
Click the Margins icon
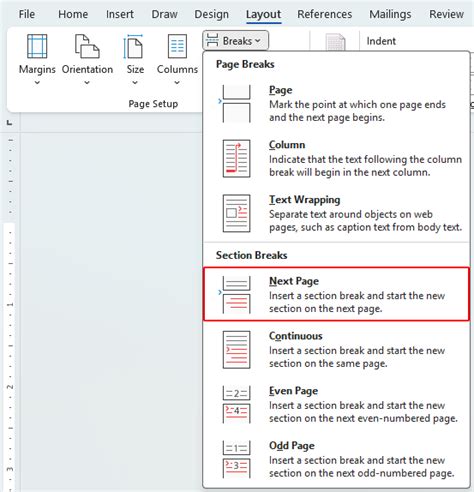pos(37,46)
